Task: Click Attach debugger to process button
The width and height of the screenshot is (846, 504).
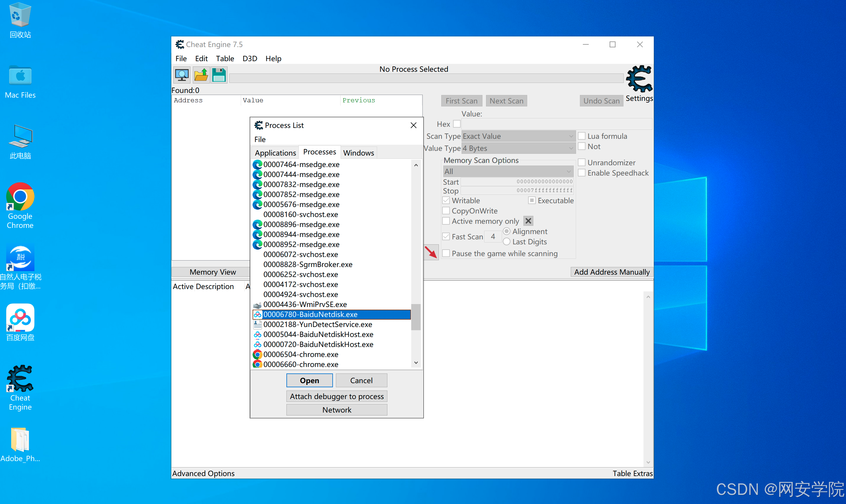Action: click(336, 396)
